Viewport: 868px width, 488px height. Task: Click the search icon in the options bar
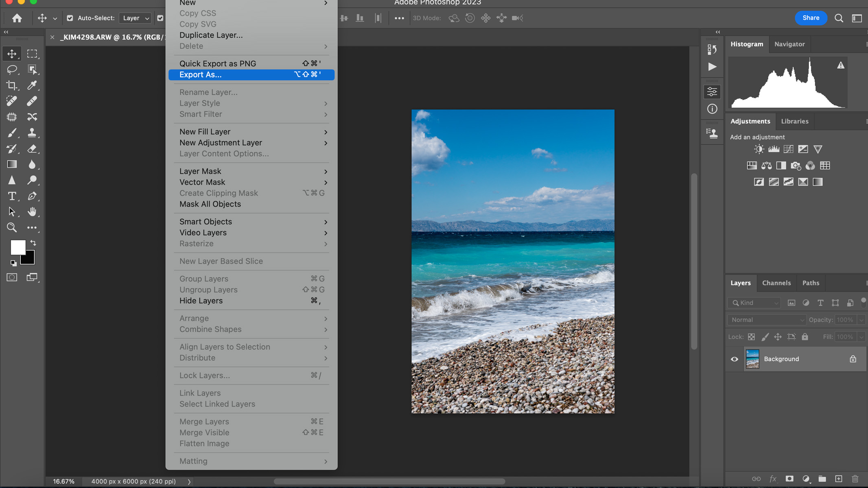click(x=839, y=18)
